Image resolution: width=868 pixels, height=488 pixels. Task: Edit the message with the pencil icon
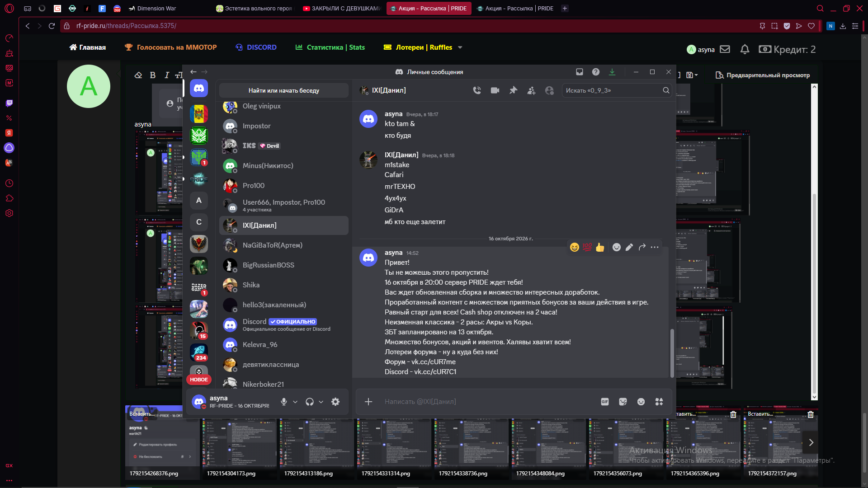click(629, 247)
